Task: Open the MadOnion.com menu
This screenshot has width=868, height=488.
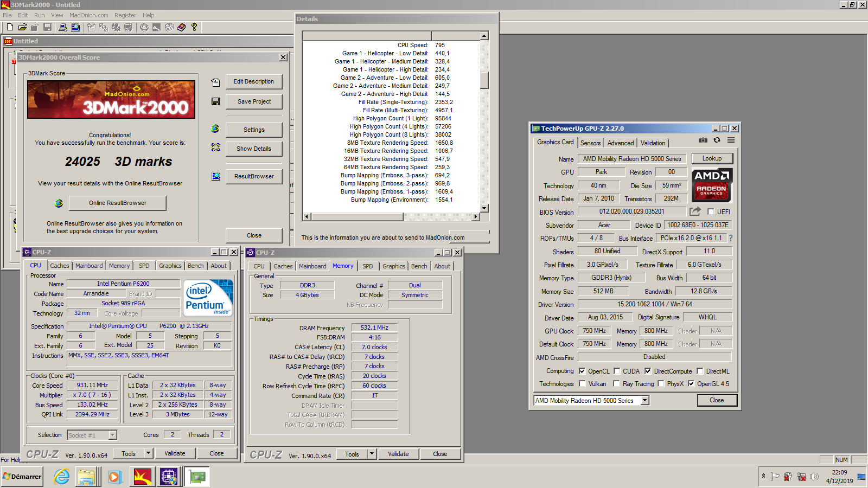Action: tap(88, 15)
